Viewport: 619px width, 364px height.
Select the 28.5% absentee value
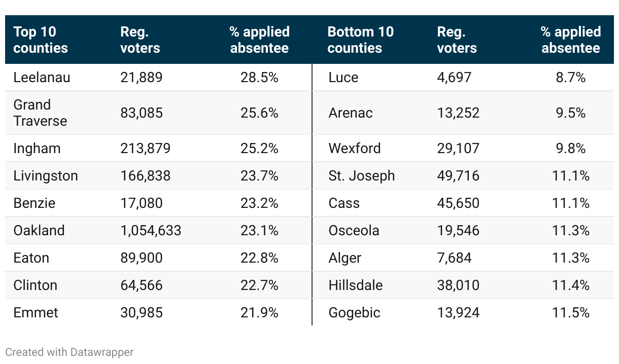[259, 78]
